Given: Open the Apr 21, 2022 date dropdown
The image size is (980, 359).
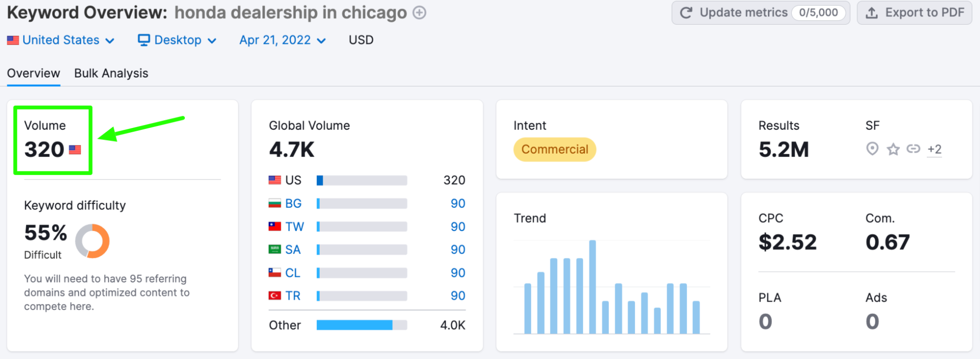Looking at the screenshot, I should 282,40.
